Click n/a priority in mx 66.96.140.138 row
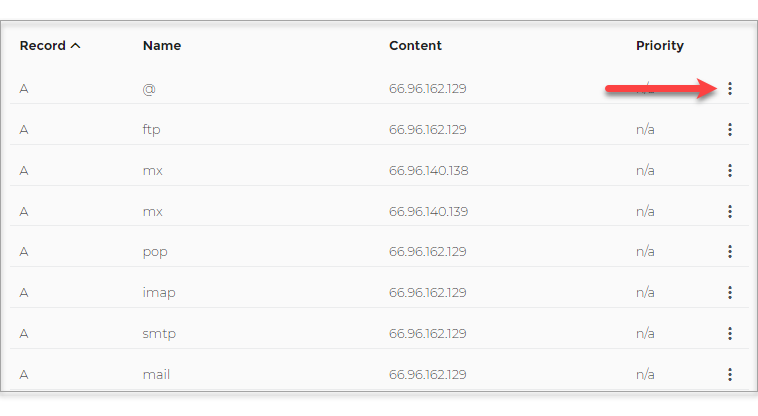Screen dimensions: 758x416 (x=645, y=171)
